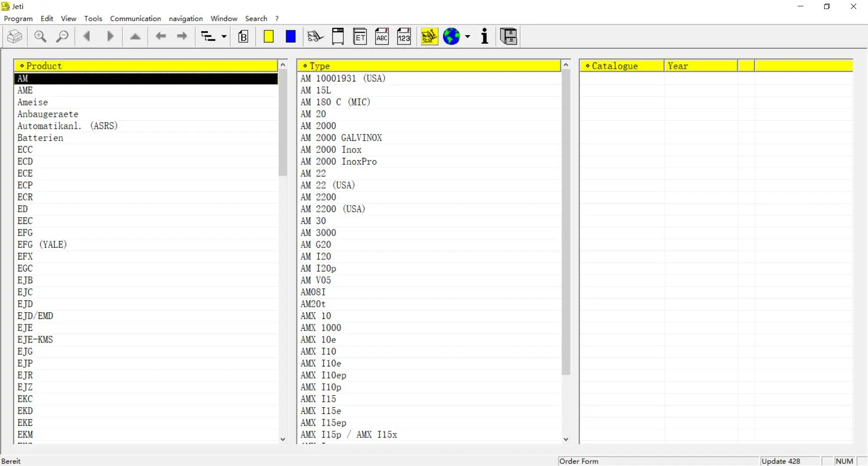This screenshot has width=868, height=466.
Task: Select the blue square toolbar swatch
Action: pos(291,36)
